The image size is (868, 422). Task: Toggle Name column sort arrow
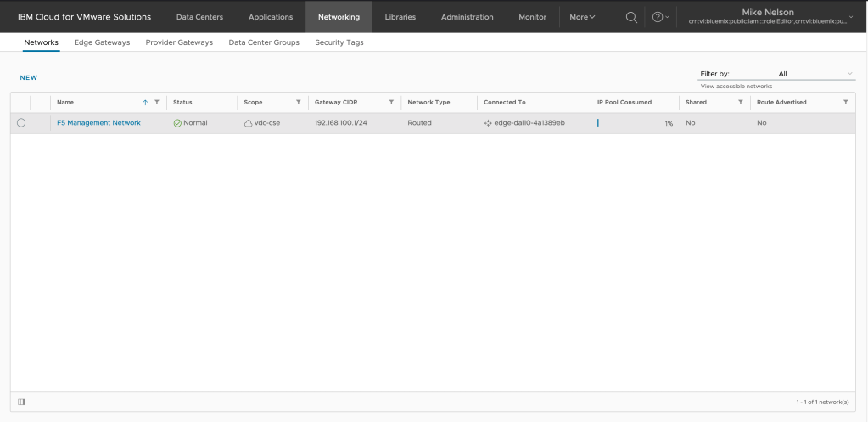[x=145, y=102]
